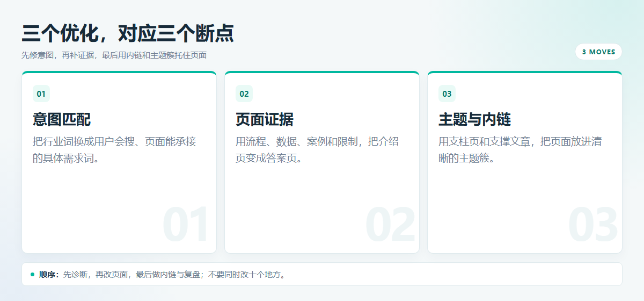Click the main title 三个优化,对应三个断点
The width and height of the screenshot is (644, 301).
click(x=128, y=33)
